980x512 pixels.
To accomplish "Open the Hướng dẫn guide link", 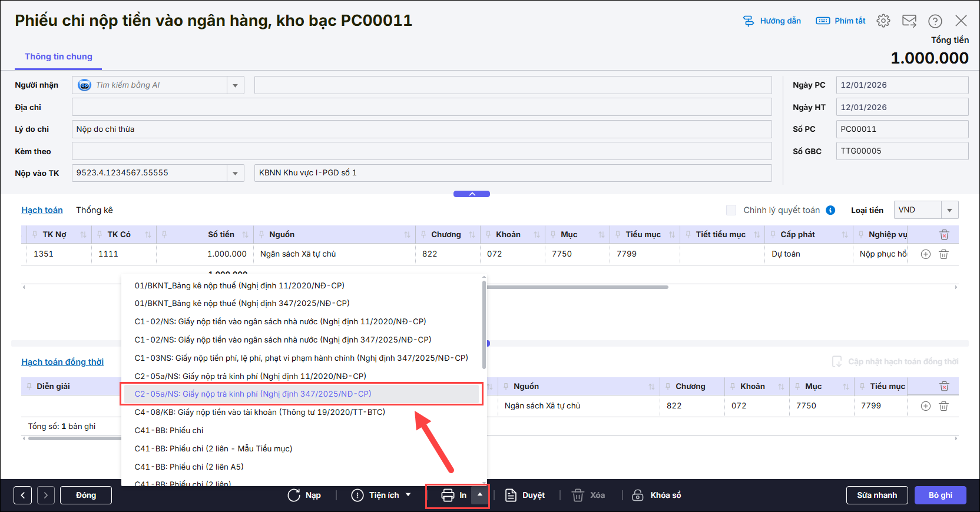I will [772, 21].
